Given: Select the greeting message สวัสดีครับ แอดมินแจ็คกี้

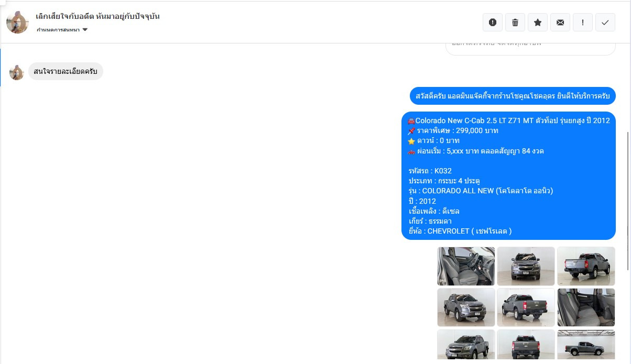Looking at the screenshot, I should point(513,96).
